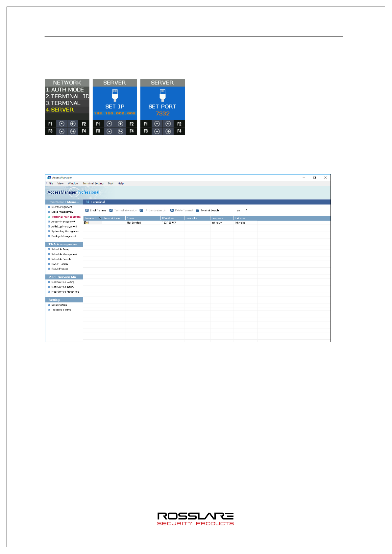
Task: Tap the down arrow on SET IP screen
Action: tap(109, 132)
